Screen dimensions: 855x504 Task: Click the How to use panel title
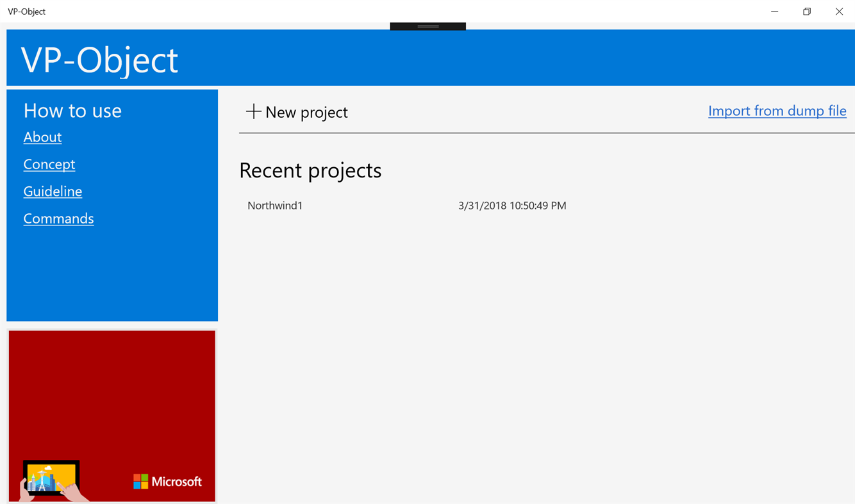pos(72,110)
